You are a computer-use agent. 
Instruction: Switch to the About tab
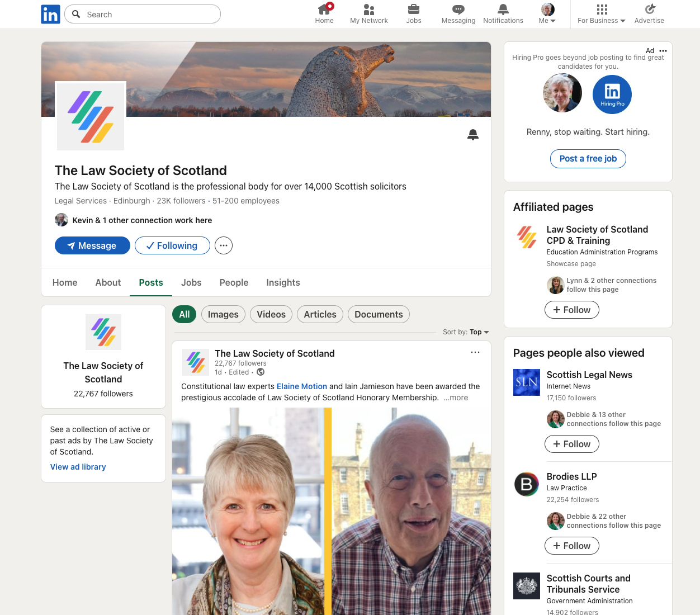tap(108, 282)
